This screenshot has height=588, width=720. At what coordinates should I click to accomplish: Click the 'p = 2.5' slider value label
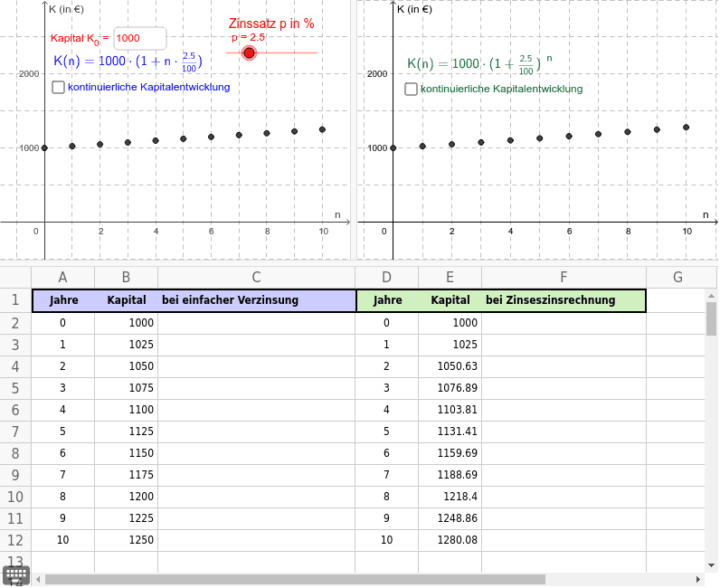point(248,38)
